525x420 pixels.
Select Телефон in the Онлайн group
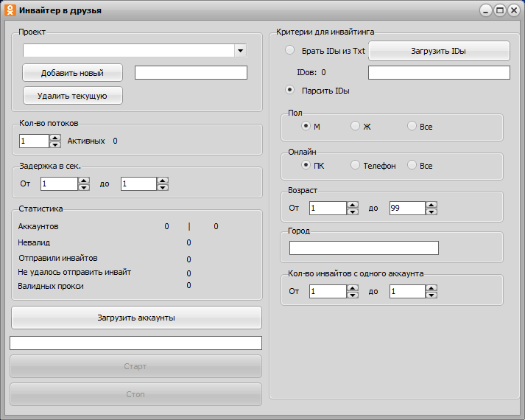(x=356, y=165)
